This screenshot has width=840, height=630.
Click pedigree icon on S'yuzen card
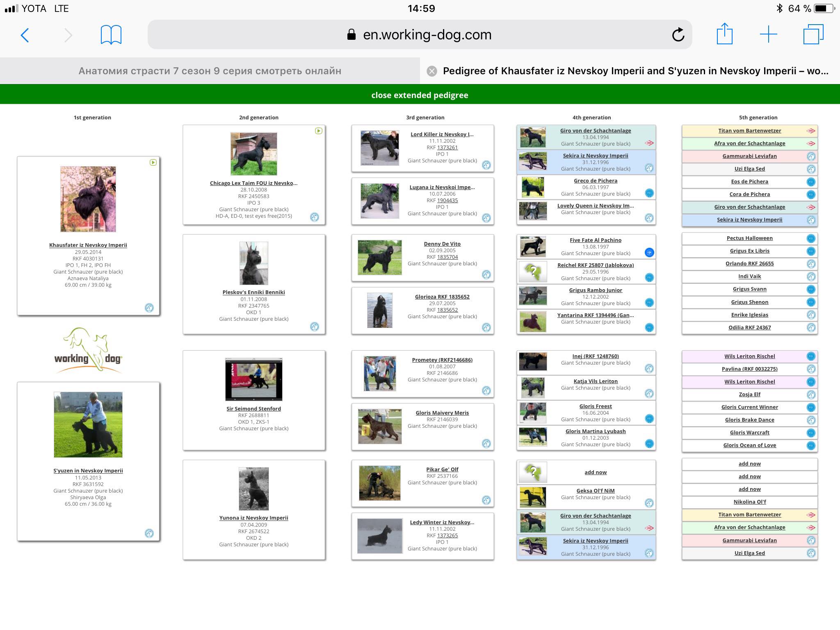(x=149, y=533)
